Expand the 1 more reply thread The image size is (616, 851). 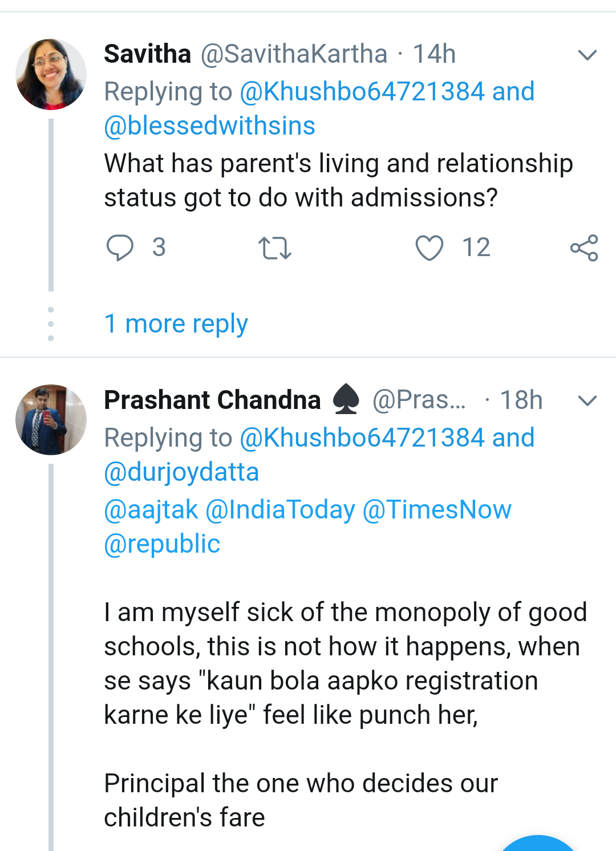(176, 323)
